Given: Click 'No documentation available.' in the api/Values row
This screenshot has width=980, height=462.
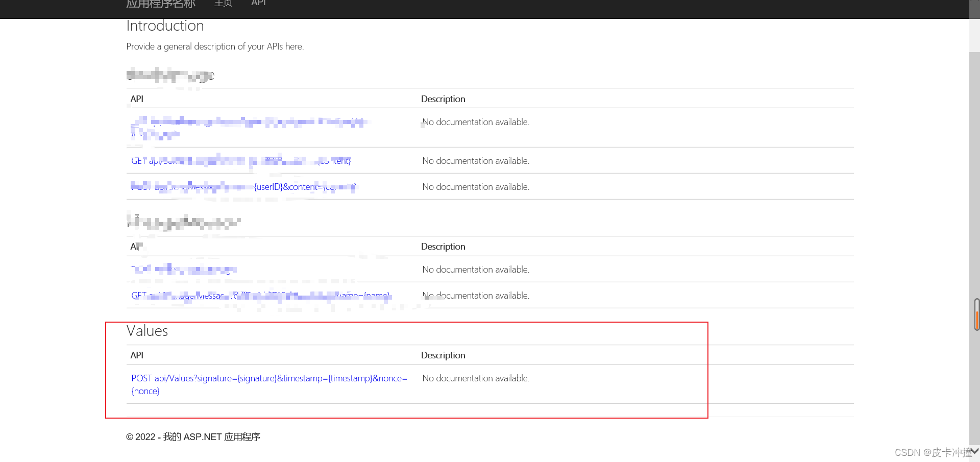Looking at the screenshot, I should pos(476,378).
